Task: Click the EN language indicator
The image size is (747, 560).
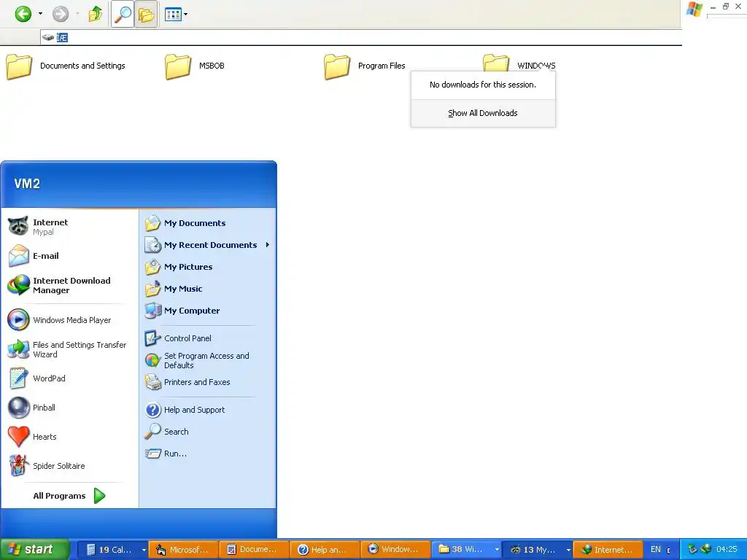Action: tap(656, 550)
